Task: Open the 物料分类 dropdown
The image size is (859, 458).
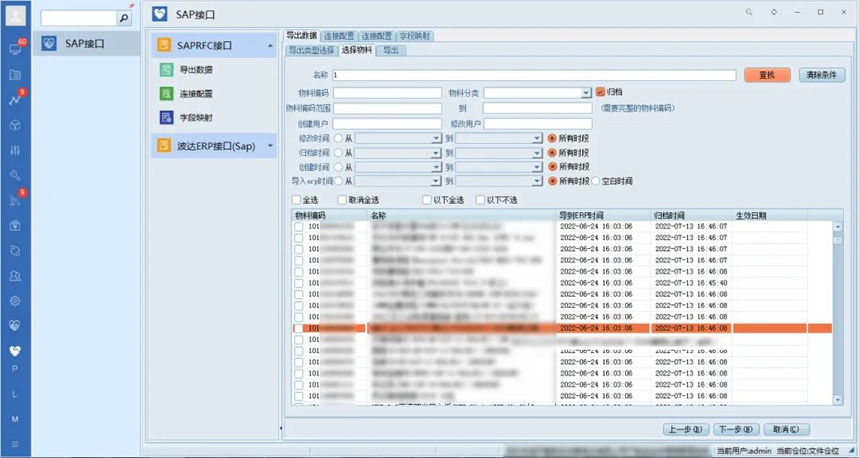Action: tap(587, 93)
